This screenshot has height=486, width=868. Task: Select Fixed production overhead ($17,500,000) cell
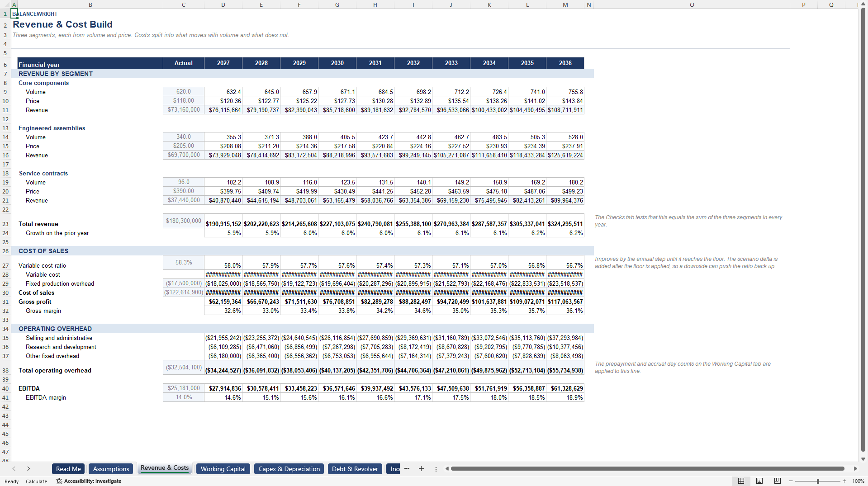point(184,283)
